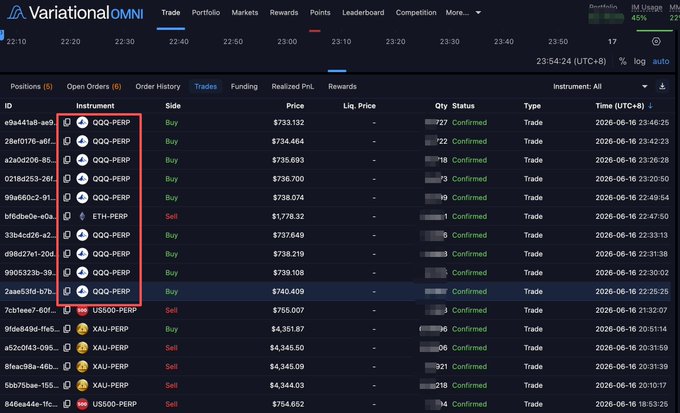Toggle percent scale on chart
Viewport: 680px width, 413px height.
[622, 61]
